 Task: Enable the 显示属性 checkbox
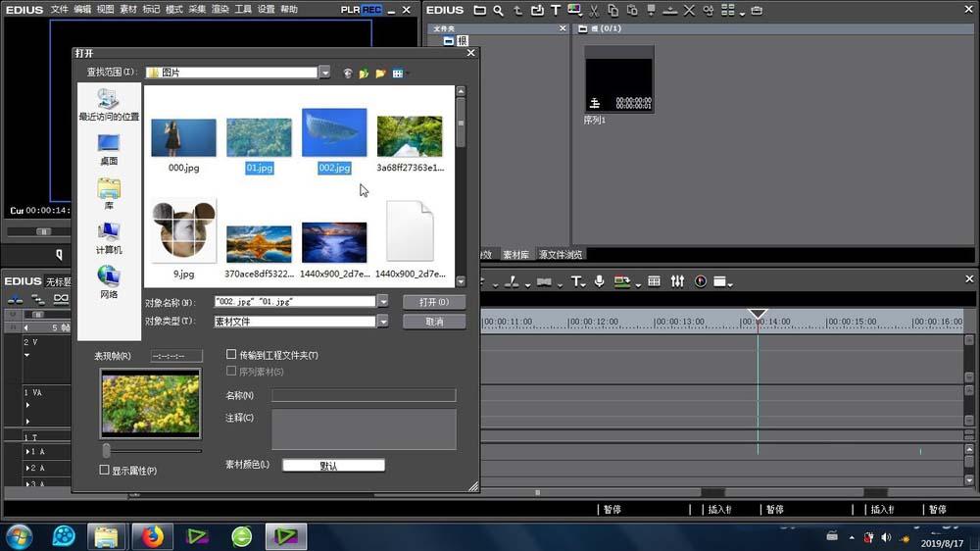(x=105, y=471)
